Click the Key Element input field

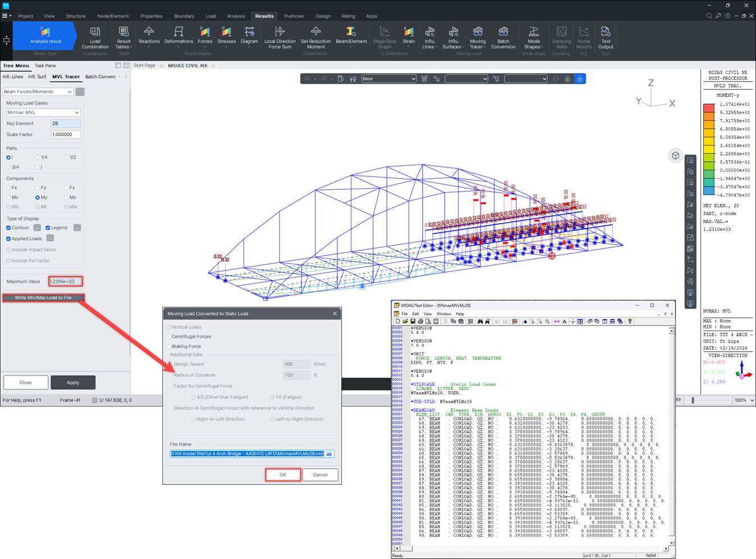[x=66, y=124]
